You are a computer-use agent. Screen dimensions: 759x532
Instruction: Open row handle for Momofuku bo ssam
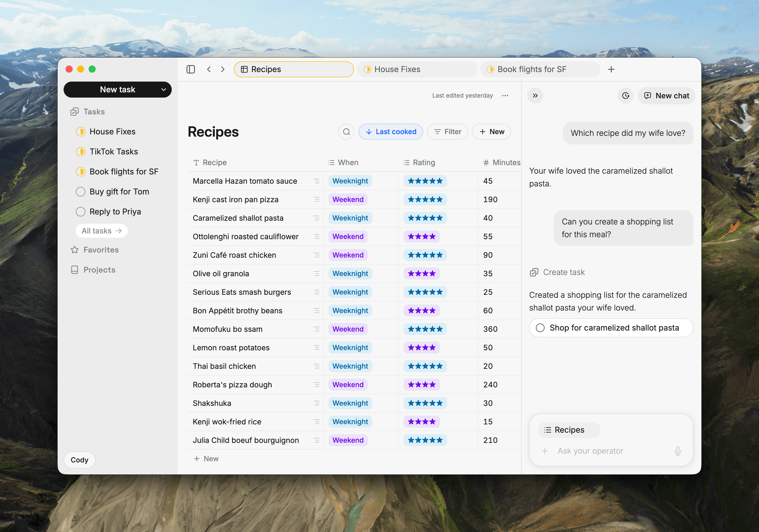pyautogui.click(x=317, y=329)
